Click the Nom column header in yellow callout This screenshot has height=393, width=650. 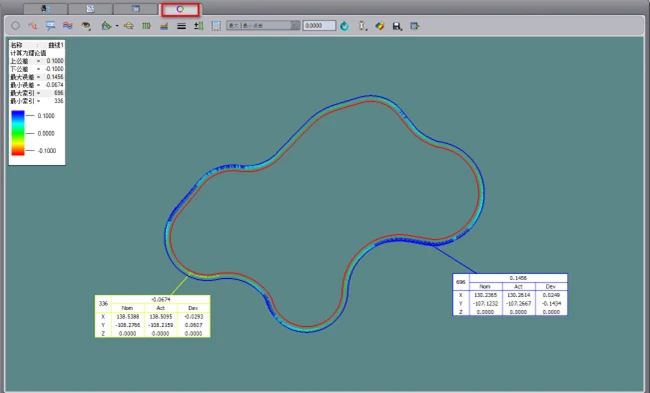pos(127,308)
